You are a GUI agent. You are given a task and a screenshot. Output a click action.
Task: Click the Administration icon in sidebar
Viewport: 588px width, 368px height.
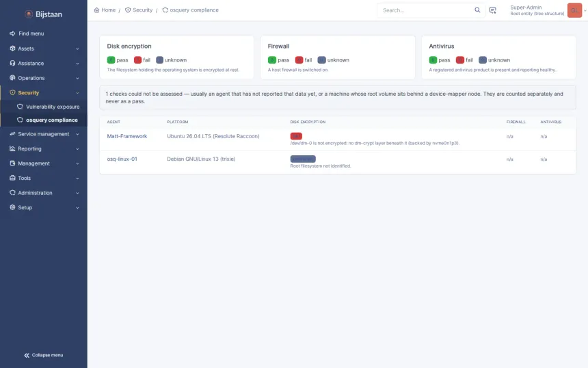pos(12,192)
